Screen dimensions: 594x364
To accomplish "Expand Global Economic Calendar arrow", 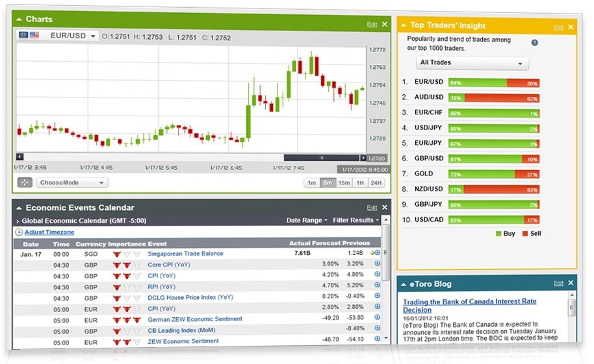I will (18, 221).
